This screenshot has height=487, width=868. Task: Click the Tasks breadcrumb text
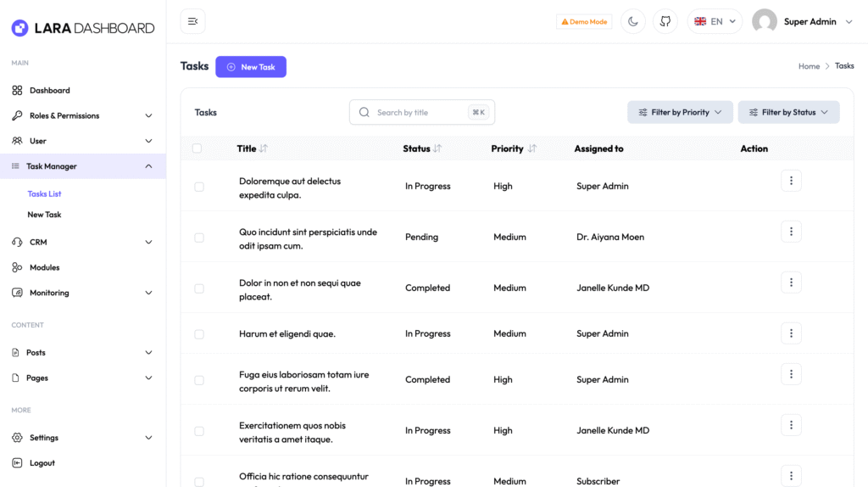(844, 66)
